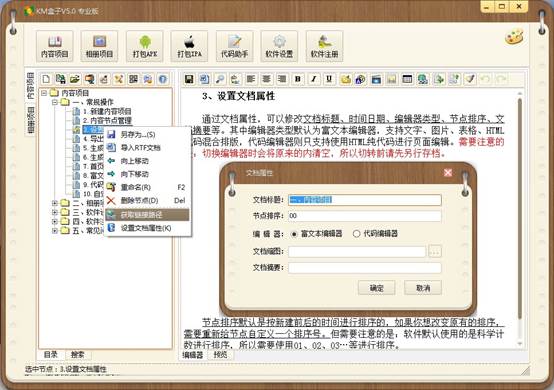Choose 导入RTF文档 from context menu
Image resolution: width=554 pixels, height=390 pixels.
(147, 148)
